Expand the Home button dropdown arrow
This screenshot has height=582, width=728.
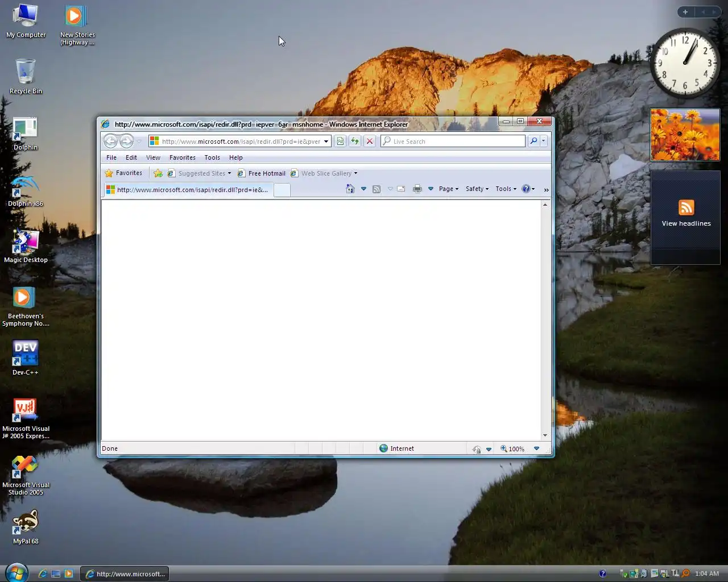(363, 189)
